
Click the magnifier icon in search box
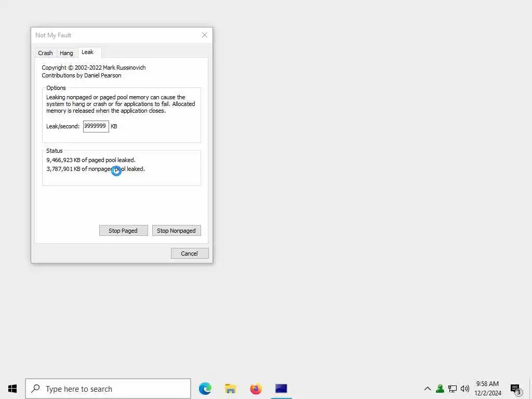(35, 389)
